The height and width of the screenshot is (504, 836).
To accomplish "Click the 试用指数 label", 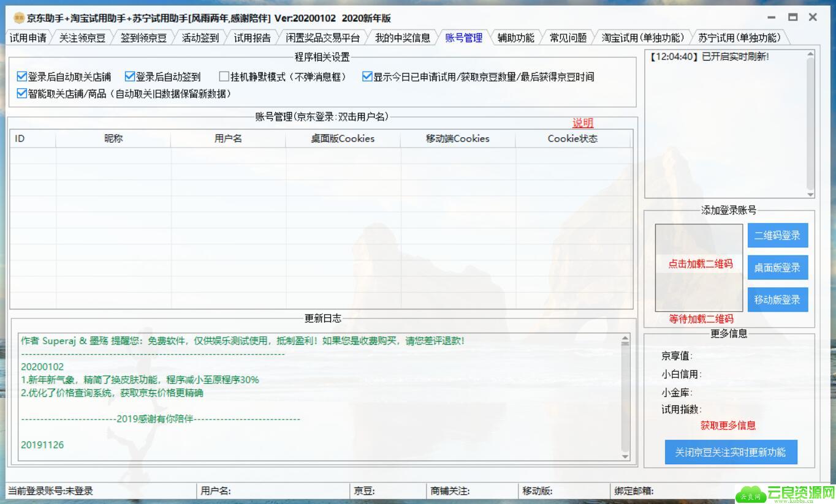I will tap(681, 409).
